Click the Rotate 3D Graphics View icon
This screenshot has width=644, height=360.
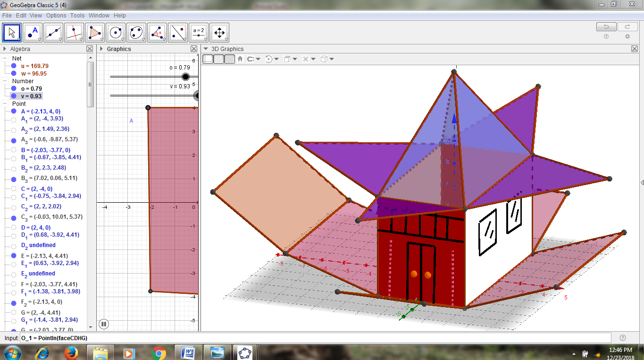pyautogui.click(x=268, y=59)
